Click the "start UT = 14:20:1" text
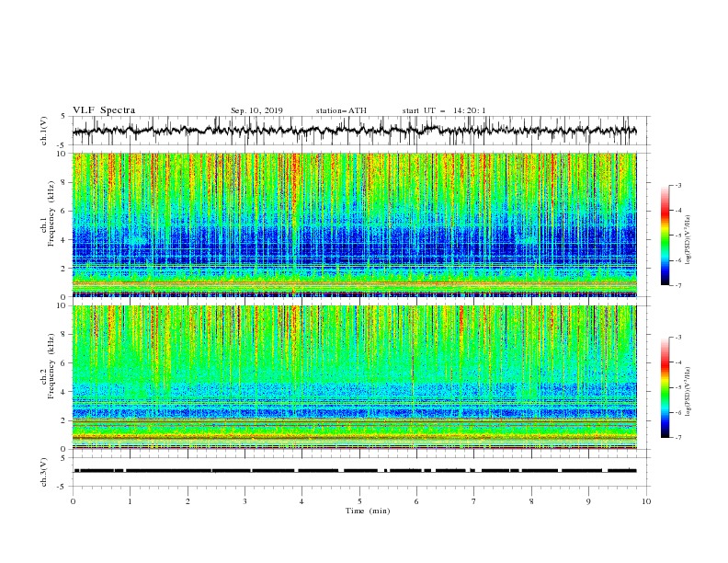 point(444,110)
